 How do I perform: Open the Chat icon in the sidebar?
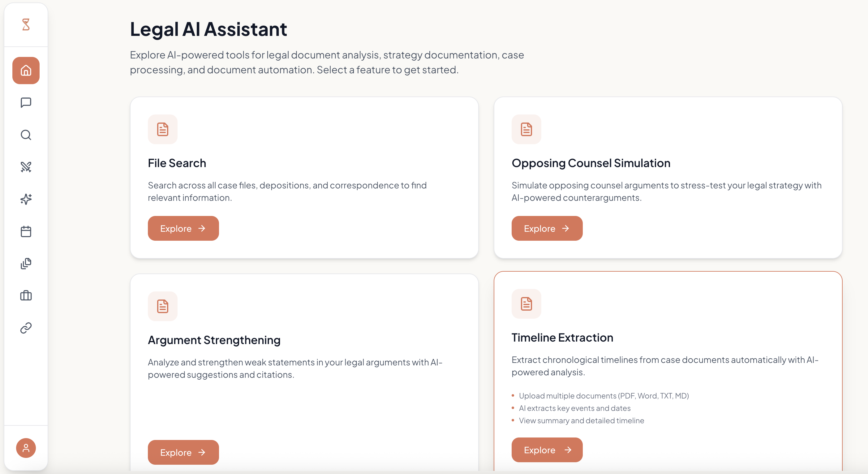point(26,102)
